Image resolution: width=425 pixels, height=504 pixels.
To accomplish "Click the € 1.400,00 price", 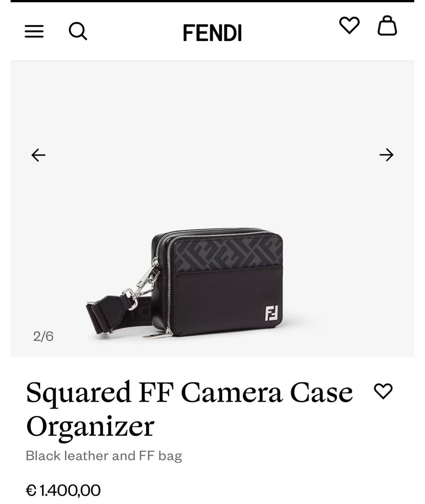I will coord(63,491).
